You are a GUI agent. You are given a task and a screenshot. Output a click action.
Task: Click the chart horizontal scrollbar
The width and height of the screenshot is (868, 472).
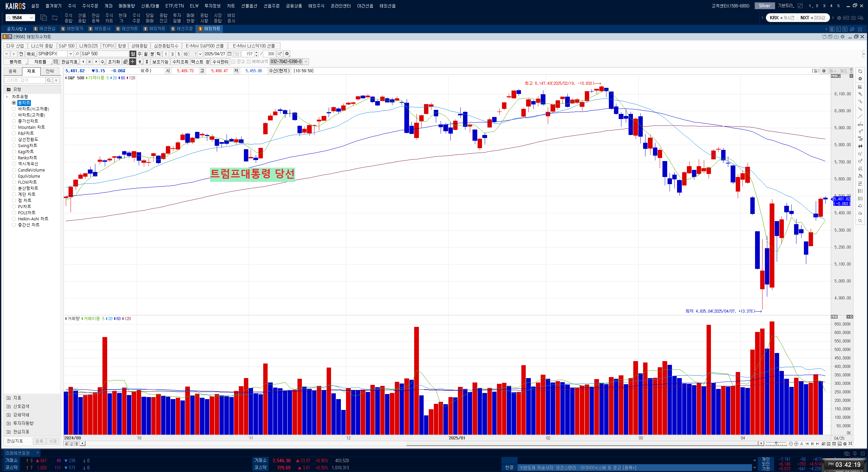[x=582, y=444]
